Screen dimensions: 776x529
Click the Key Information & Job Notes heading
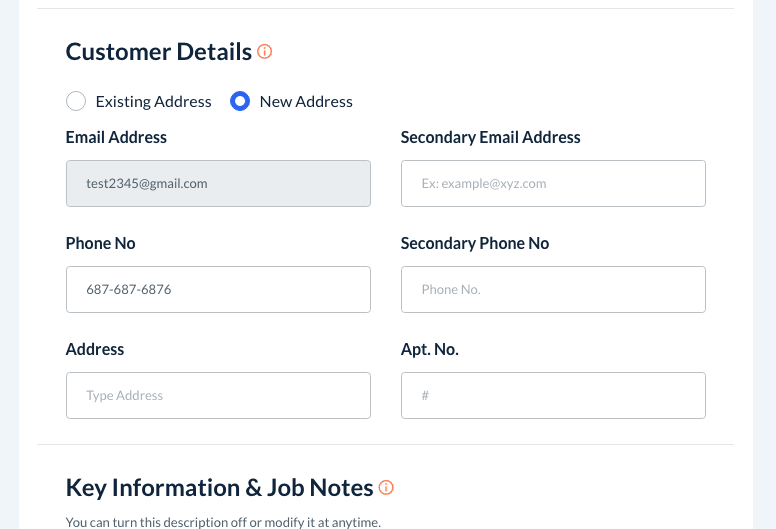[219, 488]
